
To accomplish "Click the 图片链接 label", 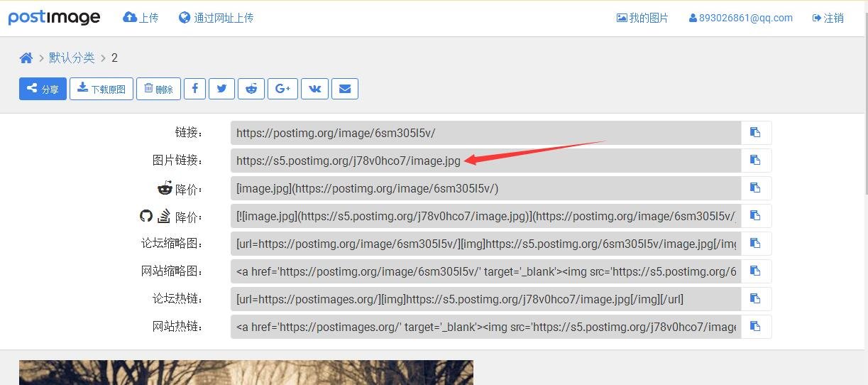I will coord(177,161).
